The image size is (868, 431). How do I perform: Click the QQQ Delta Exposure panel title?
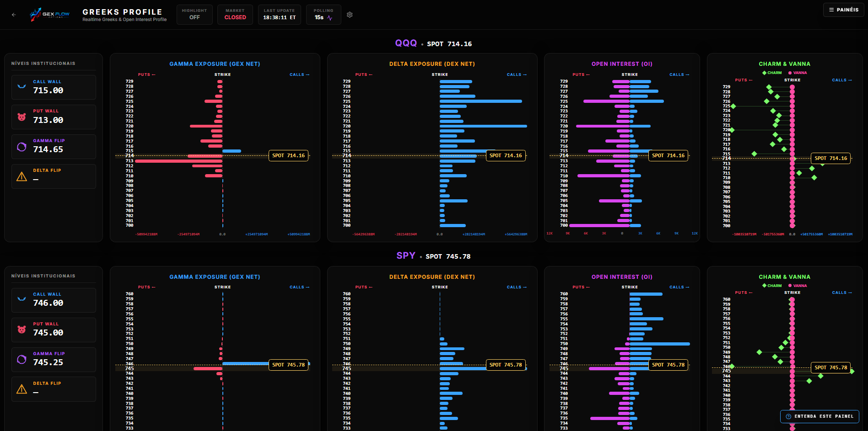click(x=432, y=64)
